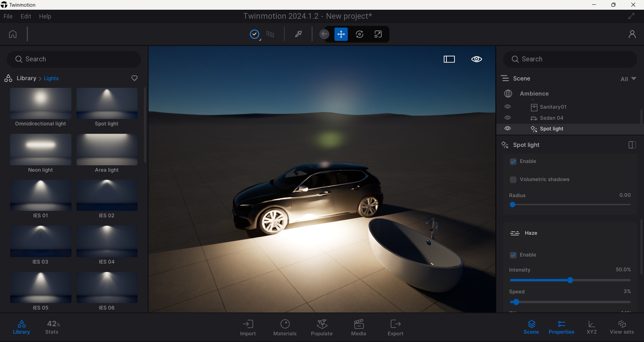Open the Import dock button
The width and height of the screenshot is (644, 342).
pyautogui.click(x=248, y=328)
